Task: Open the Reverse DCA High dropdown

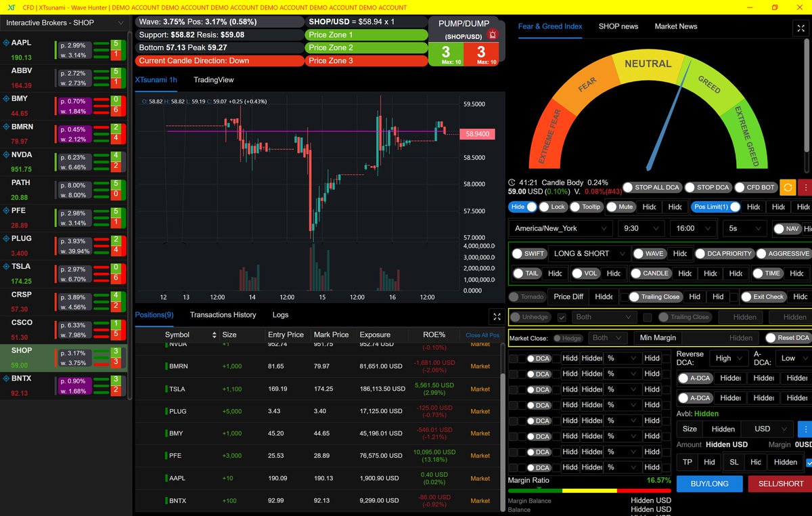Action: [x=730, y=359]
